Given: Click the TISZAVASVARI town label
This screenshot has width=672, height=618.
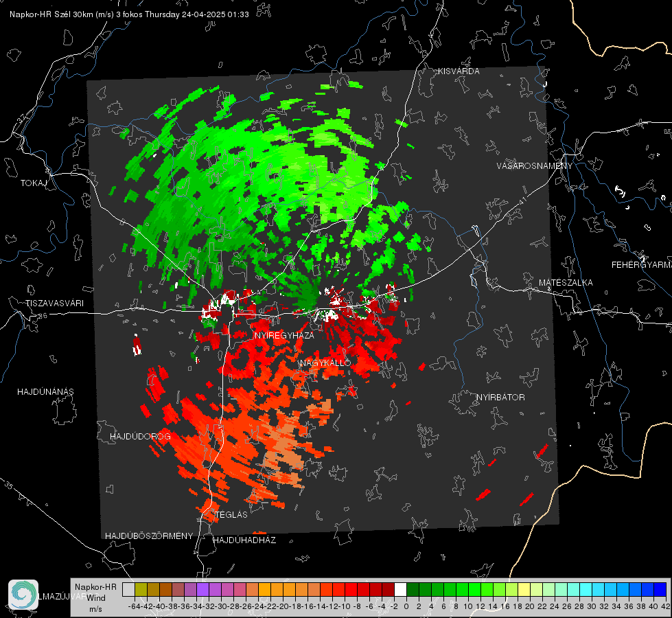Looking at the screenshot, I should (x=55, y=304).
